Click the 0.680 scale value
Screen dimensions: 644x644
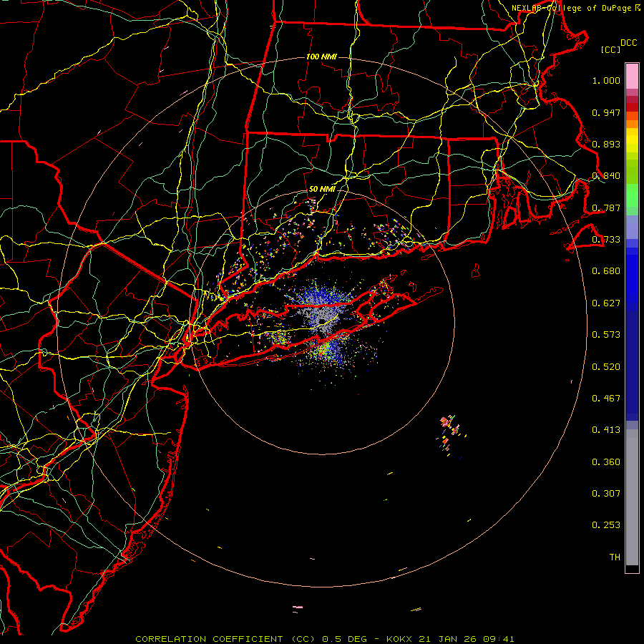(x=606, y=271)
